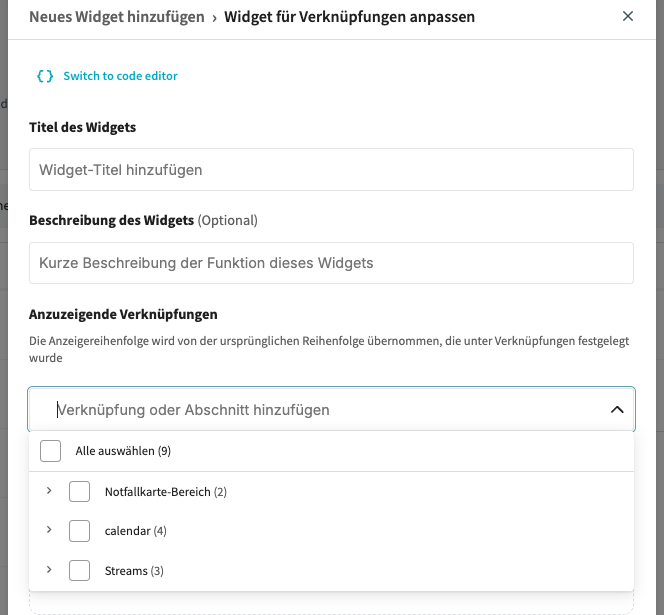The width and height of the screenshot is (664, 615).
Task: Switch to code editor link
Action: 120,76
